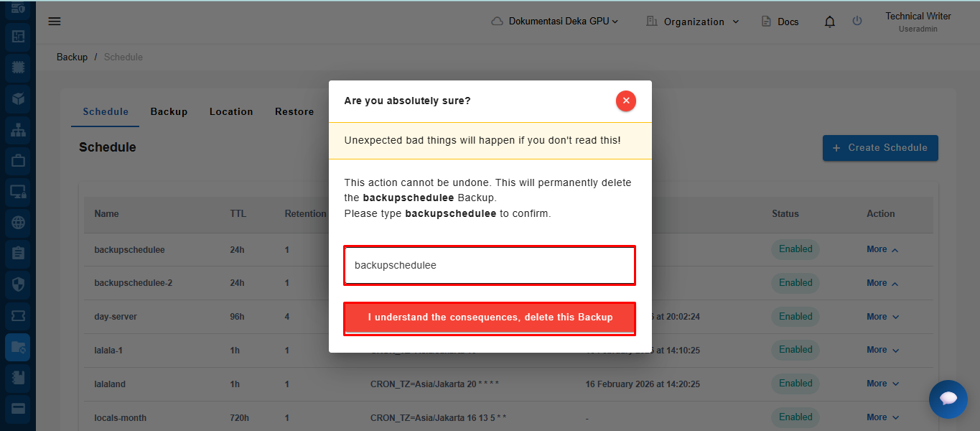Click the briefcase icon in sidebar
The image size is (980, 431).
pyautogui.click(x=18, y=161)
